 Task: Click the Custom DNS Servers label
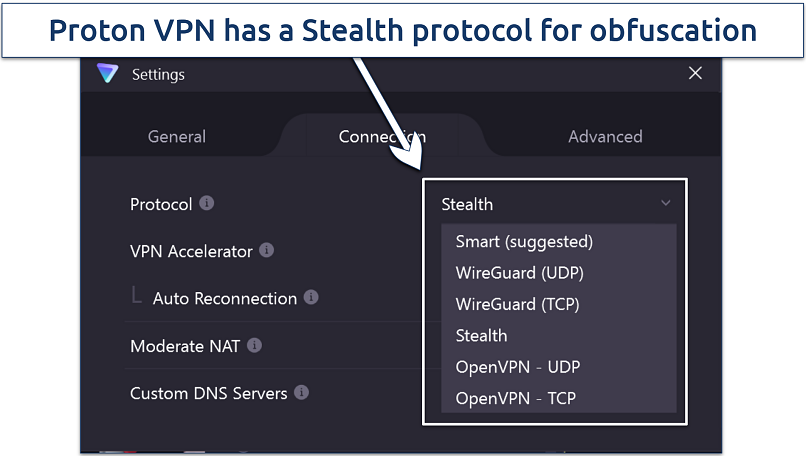click(x=208, y=393)
